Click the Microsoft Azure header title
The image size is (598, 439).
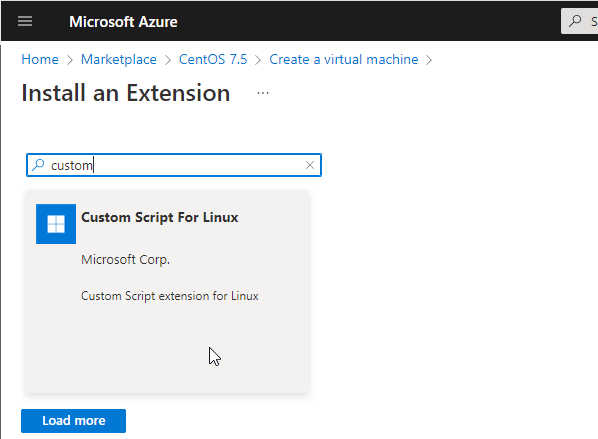[x=123, y=22]
